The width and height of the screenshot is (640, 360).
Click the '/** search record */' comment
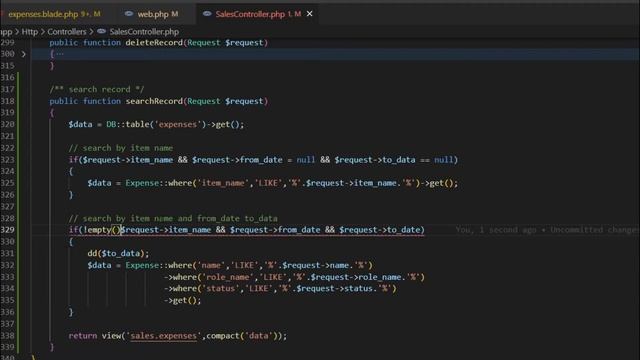pos(97,89)
